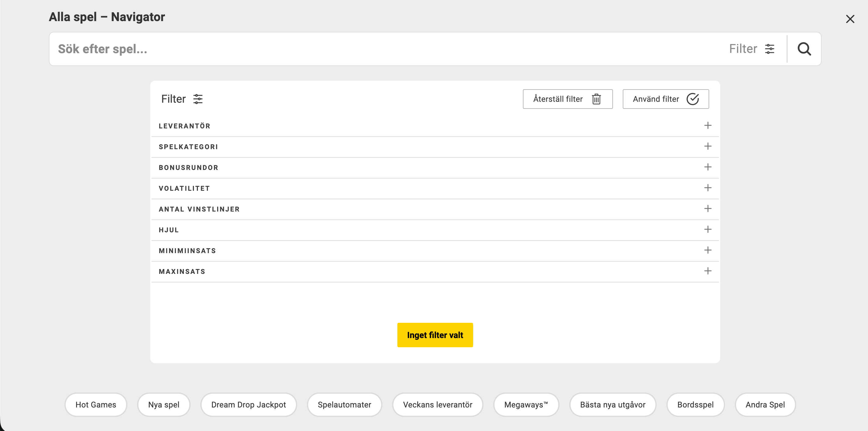Click the sliders icon beside Filter heading
This screenshot has height=431, width=868.
tap(198, 99)
